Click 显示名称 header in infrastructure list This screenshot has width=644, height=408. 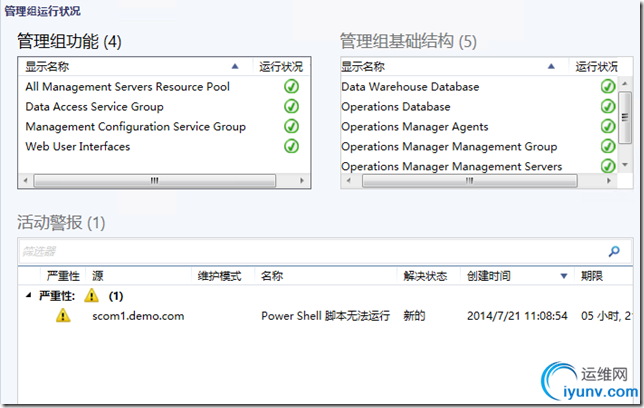[363, 67]
